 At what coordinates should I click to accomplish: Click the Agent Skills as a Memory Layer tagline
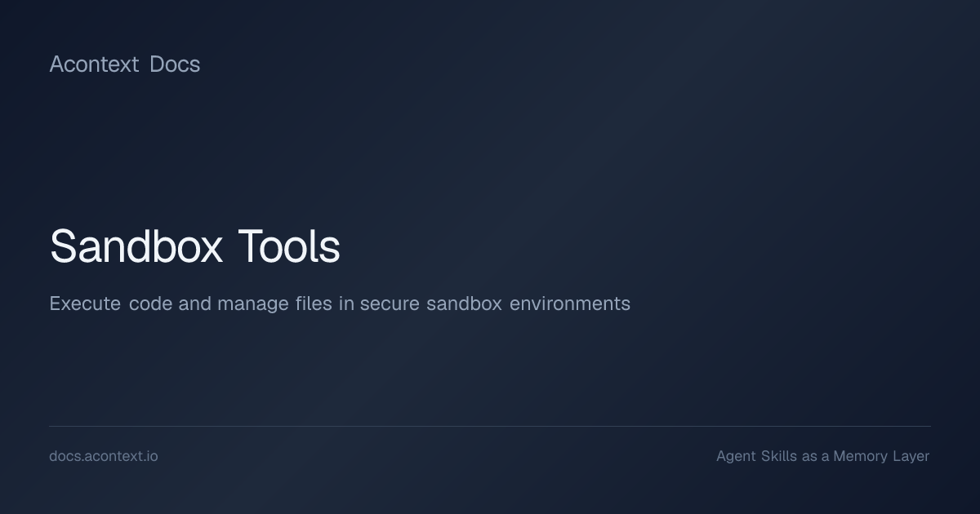822,456
